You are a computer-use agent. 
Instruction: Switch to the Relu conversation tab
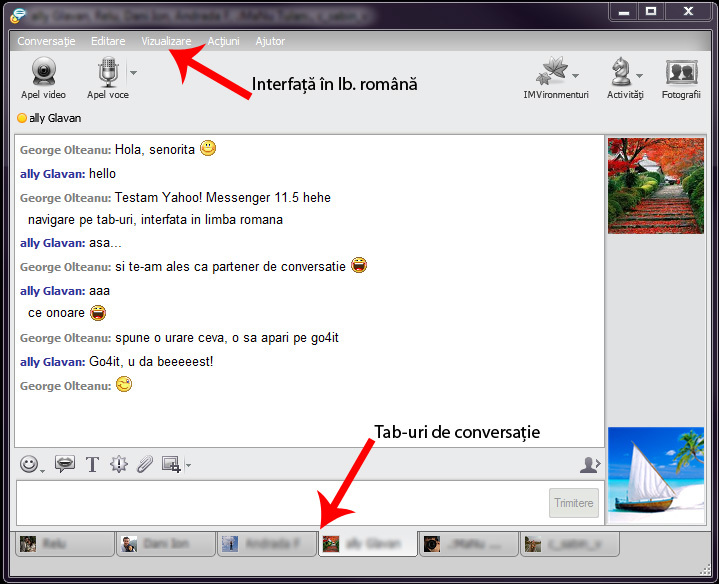tap(65, 544)
